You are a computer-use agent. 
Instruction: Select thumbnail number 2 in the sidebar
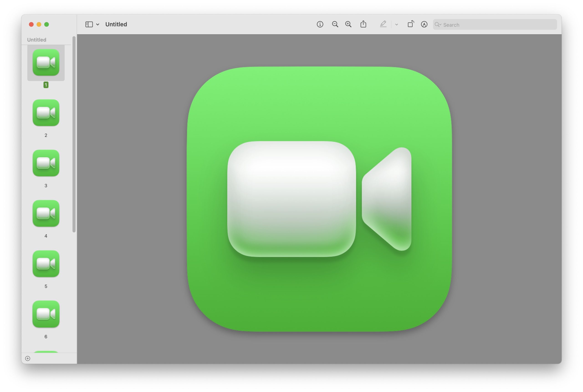[46, 113]
